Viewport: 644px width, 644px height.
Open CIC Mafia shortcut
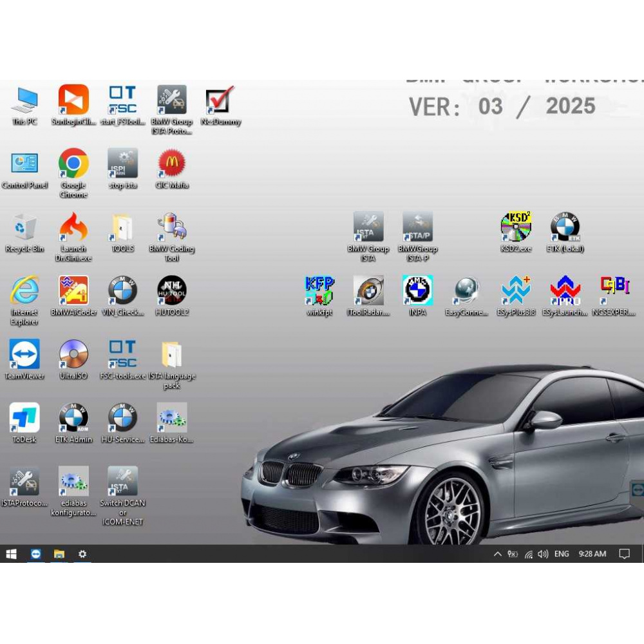pyautogui.click(x=172, y=169)
